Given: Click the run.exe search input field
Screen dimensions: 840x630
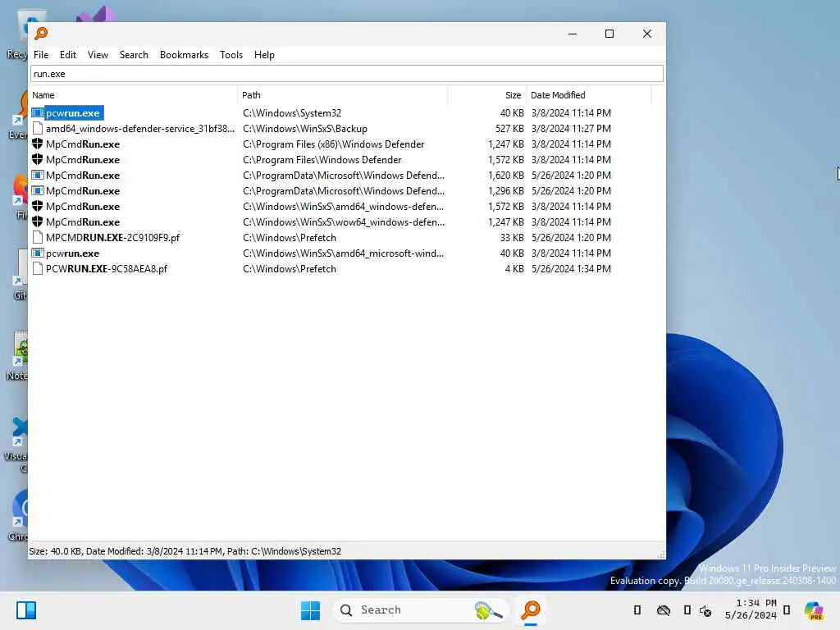Looking at the screenshot, I should pyautogui.click(x=347, y=74).
